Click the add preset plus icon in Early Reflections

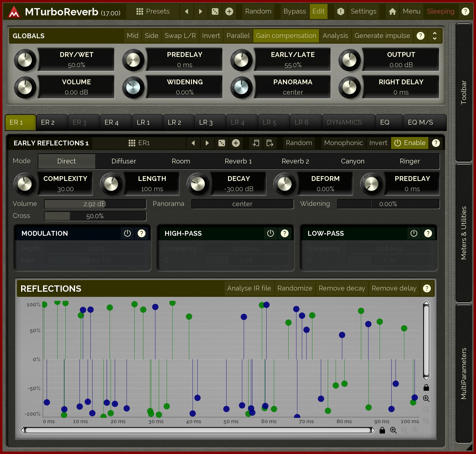click(x=236, y=143)
